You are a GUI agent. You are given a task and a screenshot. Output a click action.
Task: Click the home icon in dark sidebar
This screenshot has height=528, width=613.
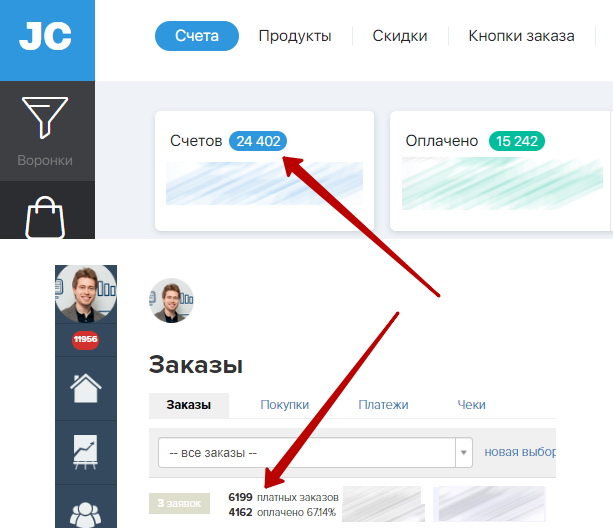pos(86,388)
